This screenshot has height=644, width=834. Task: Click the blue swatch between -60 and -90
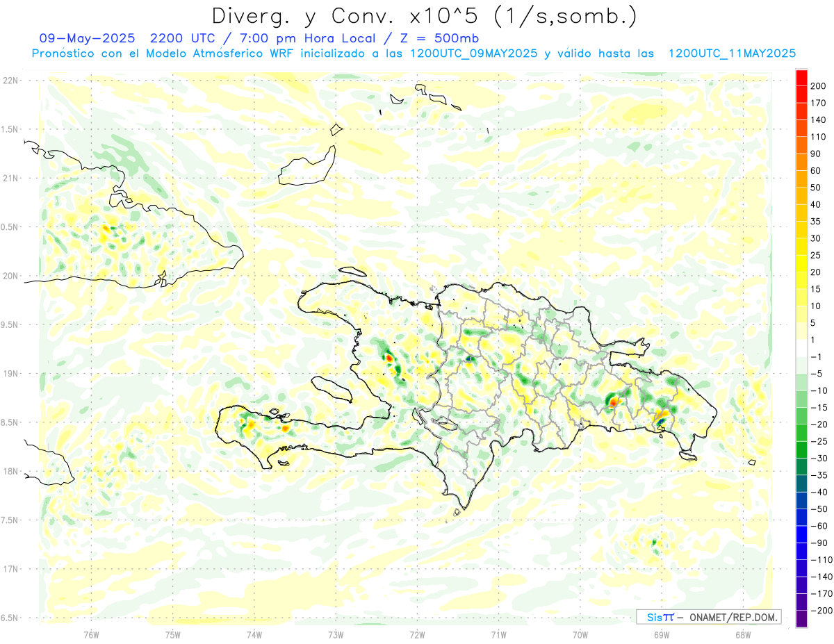(802, 535)
